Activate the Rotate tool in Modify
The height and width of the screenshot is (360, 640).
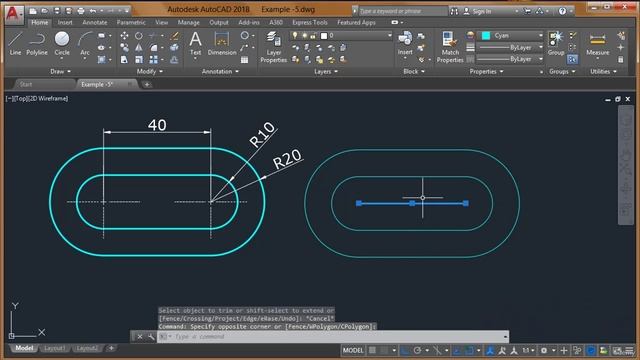[139, 36]
